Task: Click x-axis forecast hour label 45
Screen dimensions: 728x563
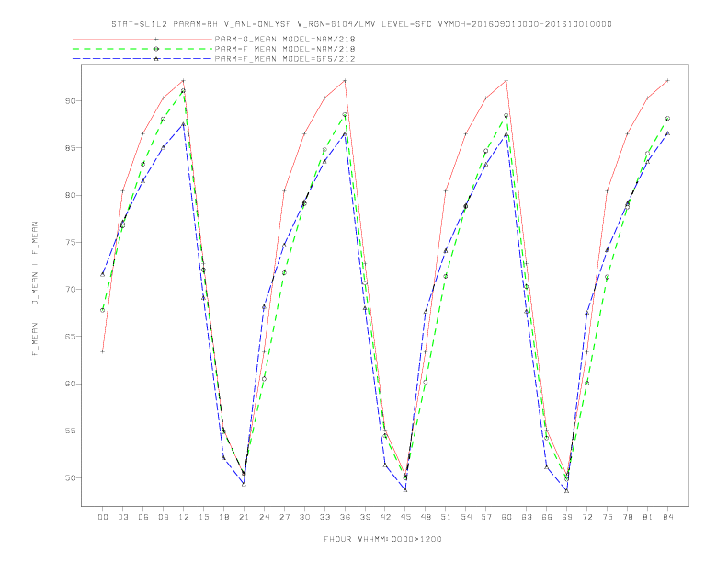Action: (405, 517)
